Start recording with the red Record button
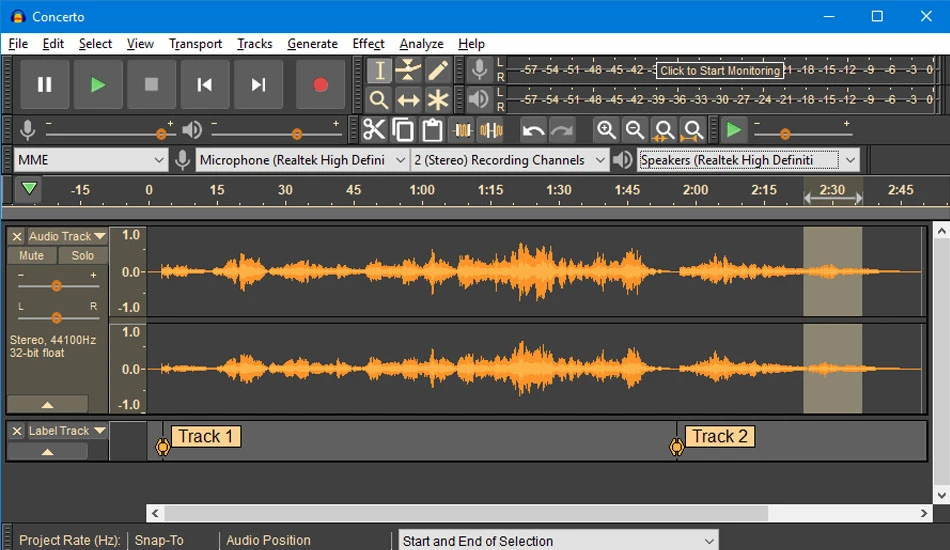 pyautogui.click(x=321, y=84)
